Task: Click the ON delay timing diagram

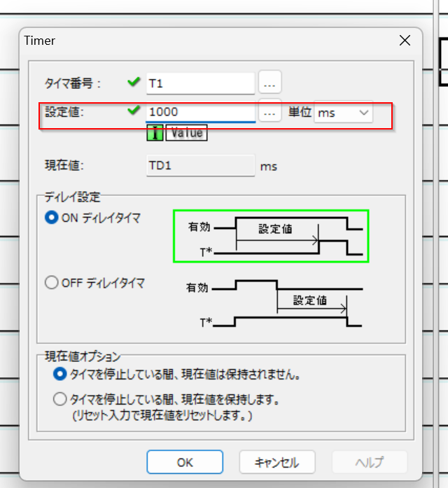Action: point(271,236)
